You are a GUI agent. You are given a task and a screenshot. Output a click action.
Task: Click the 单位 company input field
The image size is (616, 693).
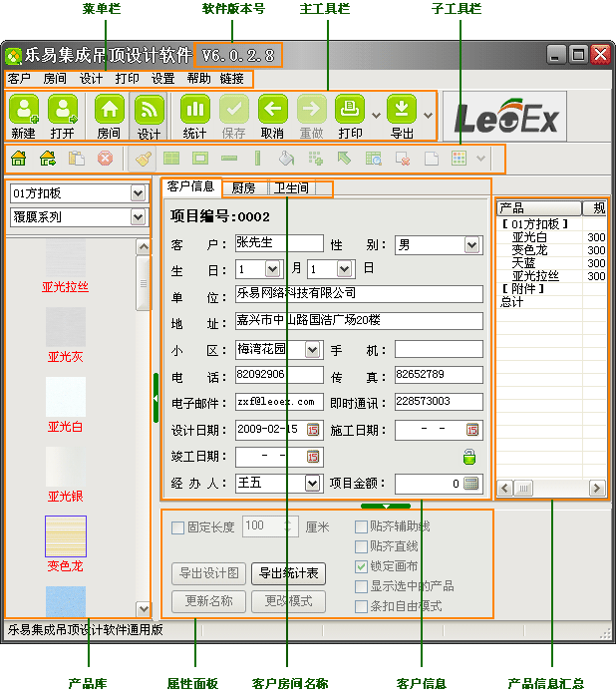click(359, 294)
